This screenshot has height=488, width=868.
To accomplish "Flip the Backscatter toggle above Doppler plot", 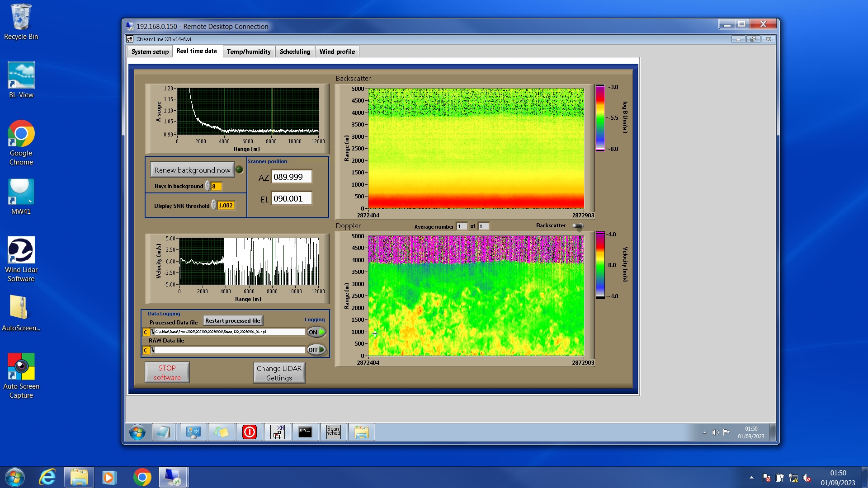I will [x=577, y=226].
